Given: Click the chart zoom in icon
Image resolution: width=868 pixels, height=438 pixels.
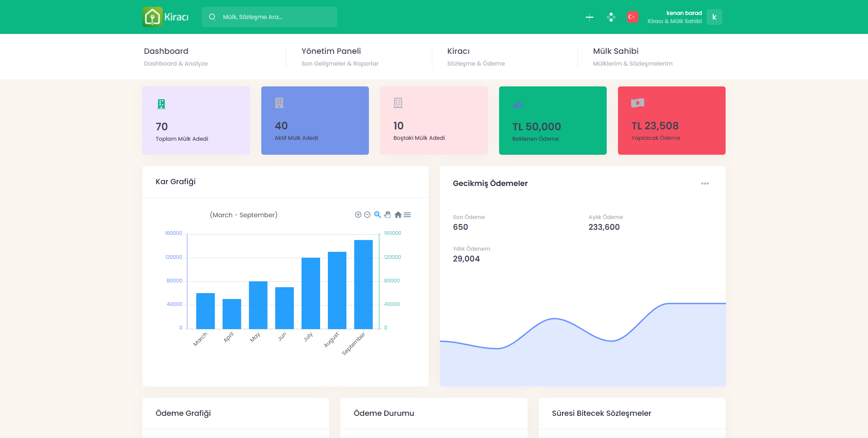Looking at the screenshot, I should 358,215.
